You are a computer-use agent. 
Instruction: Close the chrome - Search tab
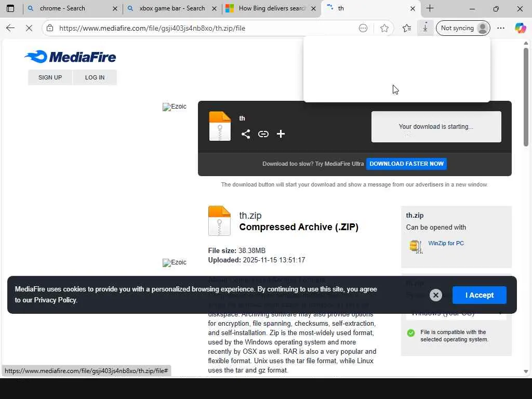[x=115, y=8]
